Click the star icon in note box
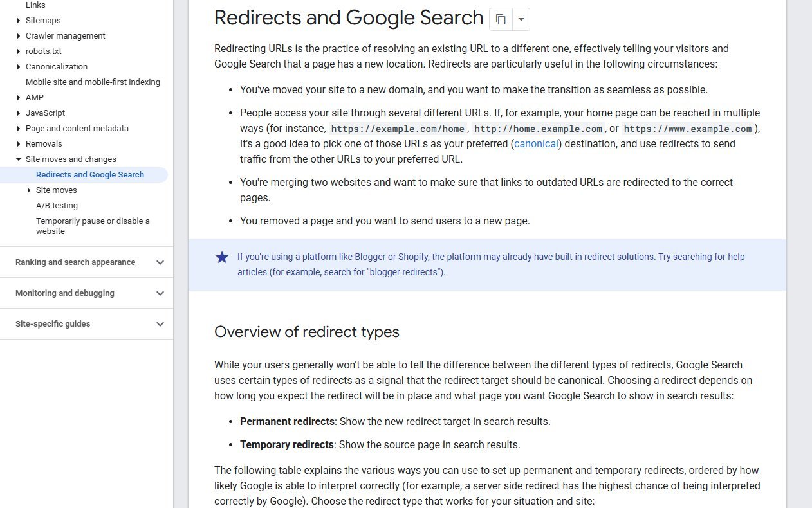The image size is (812, 508). [222, 257]
